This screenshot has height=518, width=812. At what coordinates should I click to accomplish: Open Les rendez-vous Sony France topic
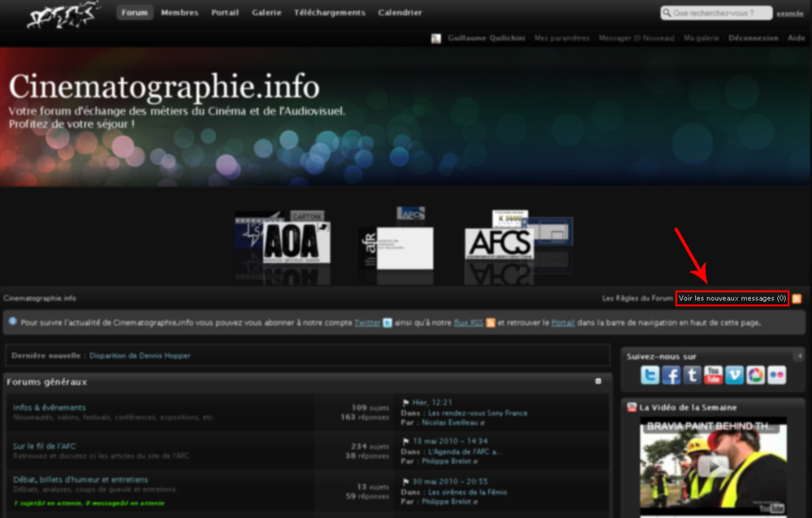(477, 412)
